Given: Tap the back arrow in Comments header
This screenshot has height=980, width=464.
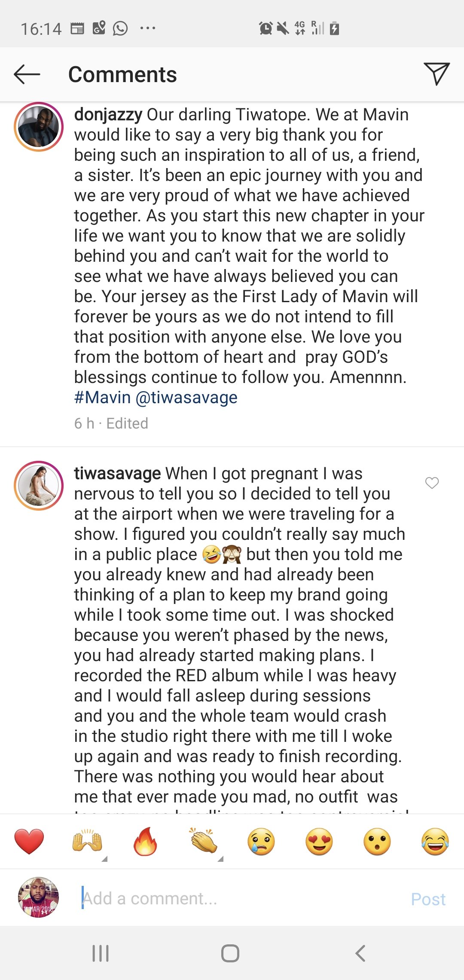Looking at the screenshot, I should tap(27, 74).
